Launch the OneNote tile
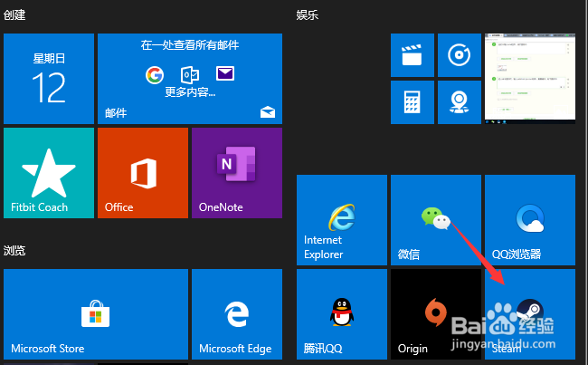 pos(237,173)
